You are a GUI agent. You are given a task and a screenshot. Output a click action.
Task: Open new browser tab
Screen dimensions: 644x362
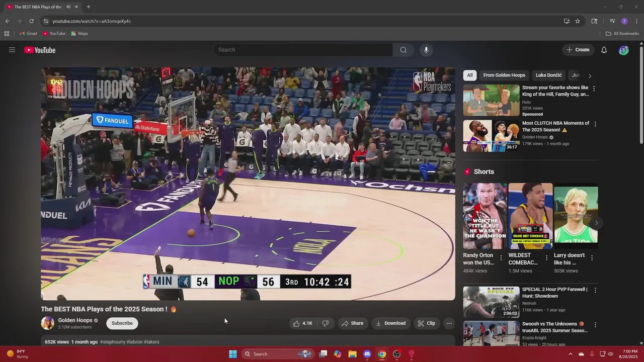coord(89,7)
